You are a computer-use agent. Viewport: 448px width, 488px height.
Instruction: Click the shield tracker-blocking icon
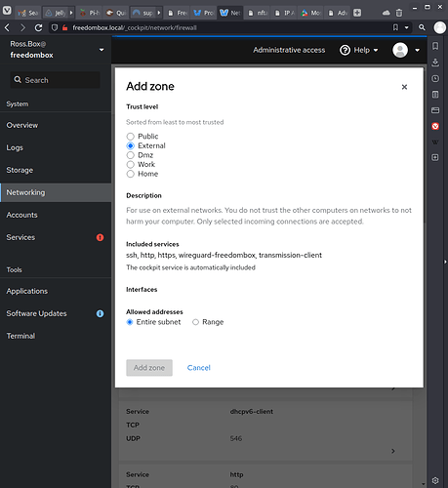(55, 28)
